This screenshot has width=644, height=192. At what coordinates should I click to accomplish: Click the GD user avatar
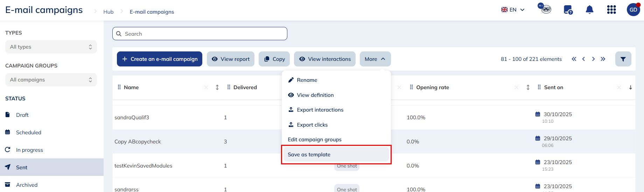coord(633,10)
